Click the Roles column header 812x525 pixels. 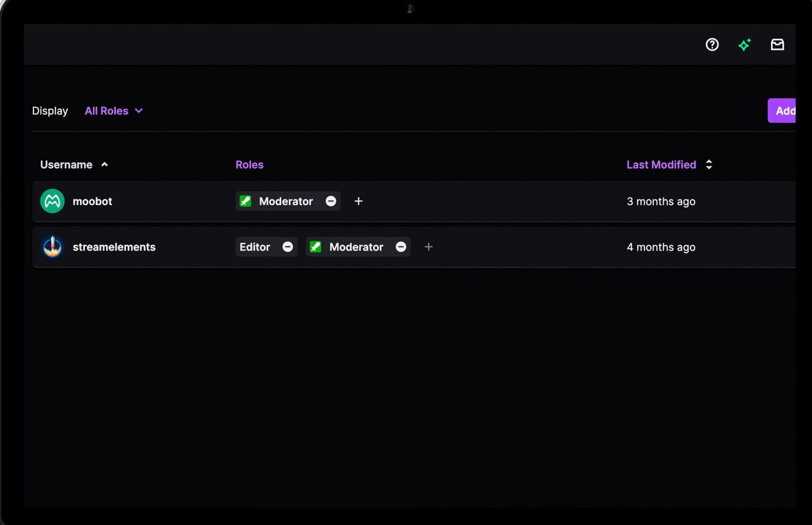249,165
